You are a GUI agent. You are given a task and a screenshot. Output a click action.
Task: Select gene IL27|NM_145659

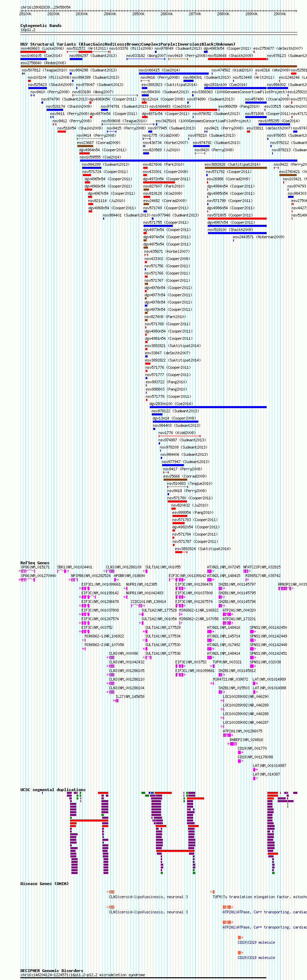[130, 696]
